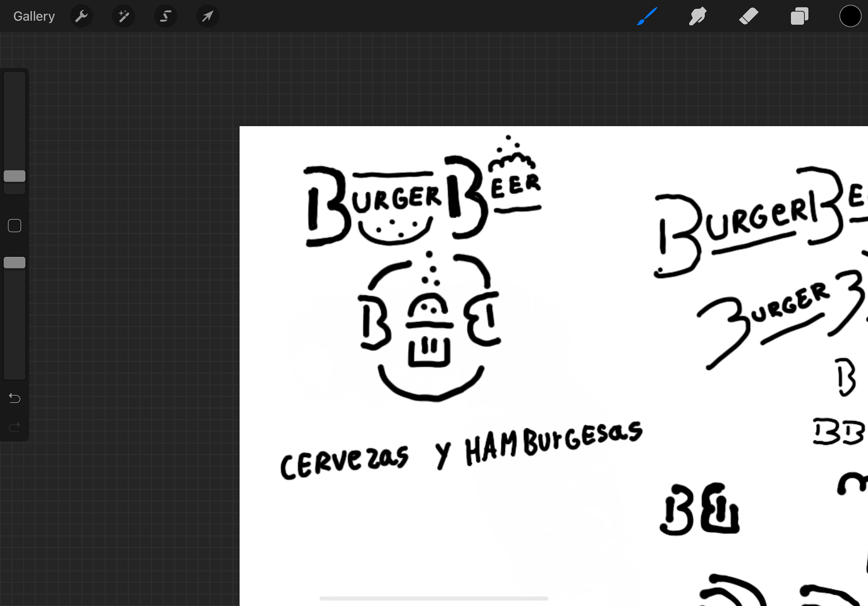The image size is (868, 606).
Task: Open the black color picker circle
Action: coord(850,16)
